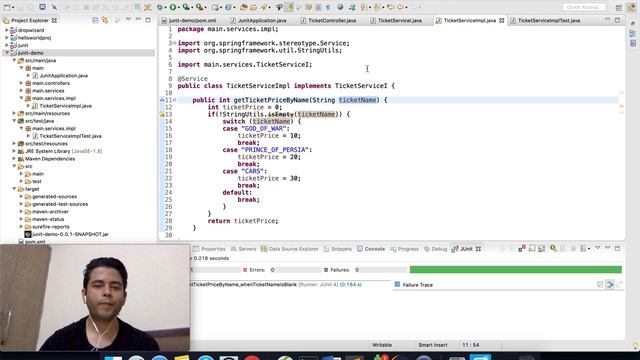Image resolution: width=640 pixels, height=360 pixels.
Task: Select maven-archiver folder
Action: 47,211
